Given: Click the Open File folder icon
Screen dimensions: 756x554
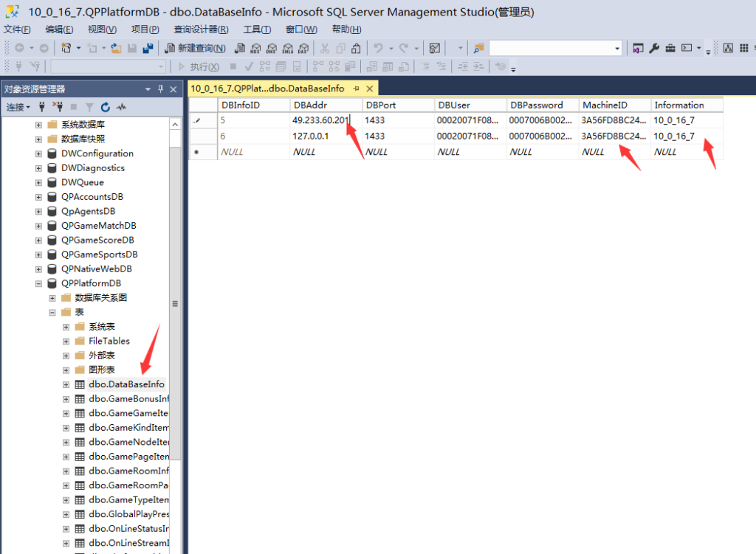Looking at the screenshot, I should (116, 48).
